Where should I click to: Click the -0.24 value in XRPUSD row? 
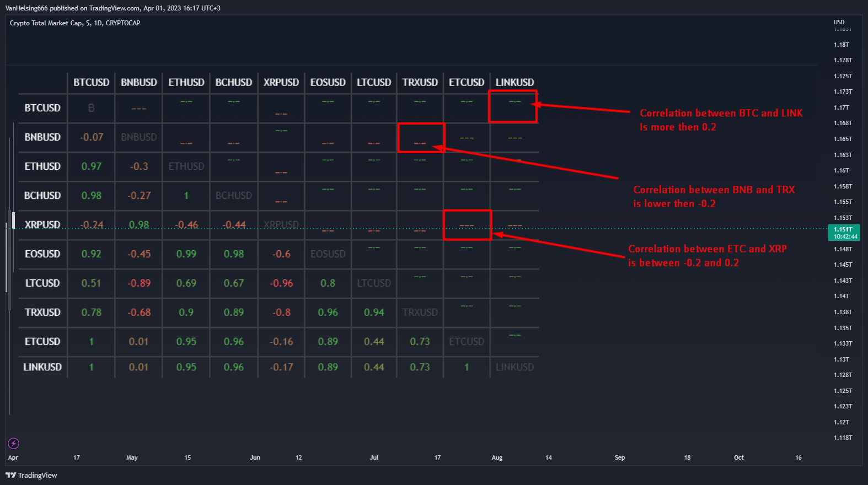[x=92, y=225]
